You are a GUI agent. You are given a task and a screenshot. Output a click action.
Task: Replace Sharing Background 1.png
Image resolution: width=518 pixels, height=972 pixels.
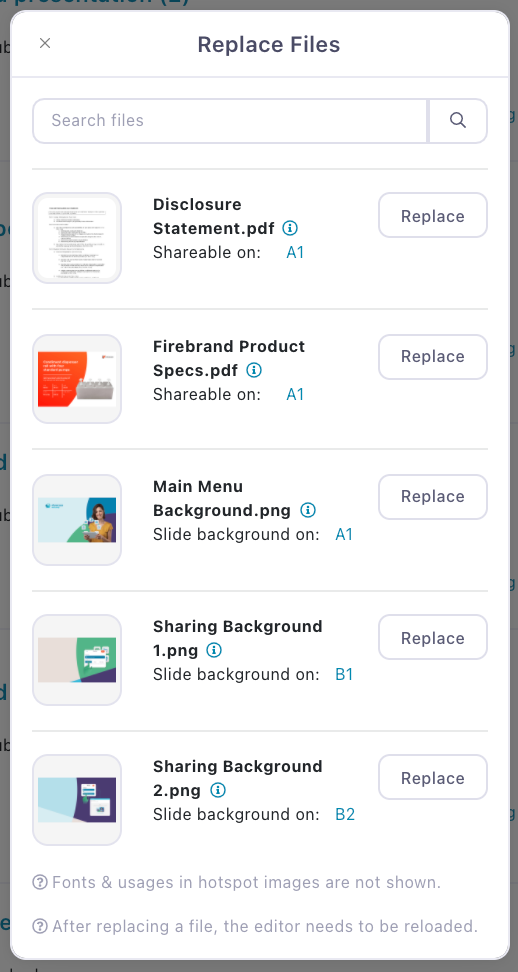[x=432, y=638]
